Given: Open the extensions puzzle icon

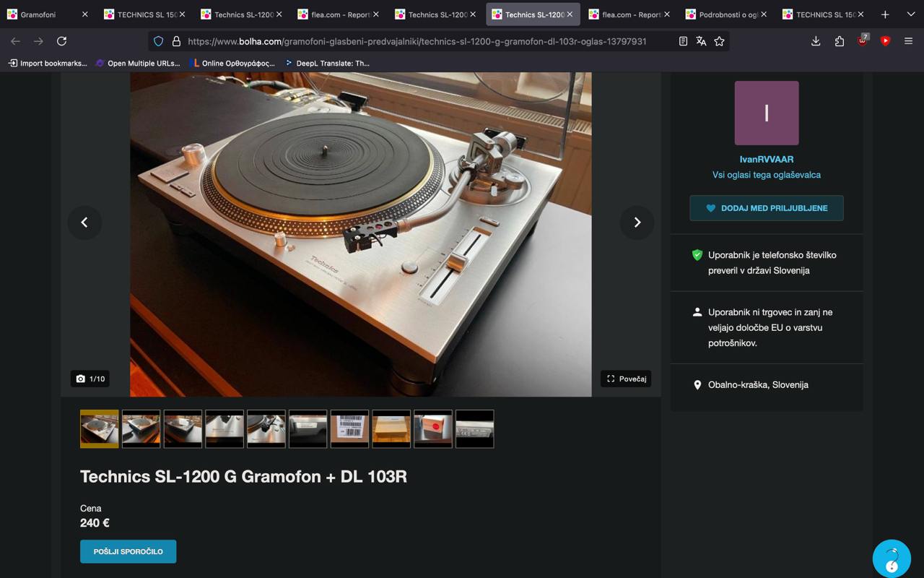Looking at the screenshot, I should coord(839,41).
